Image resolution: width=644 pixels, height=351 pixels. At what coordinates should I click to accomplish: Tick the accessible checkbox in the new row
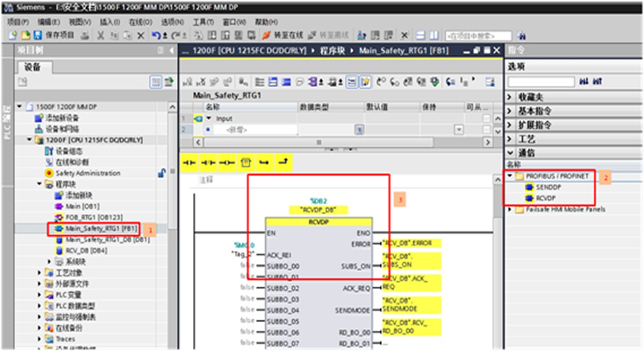[x=486, y=130]
